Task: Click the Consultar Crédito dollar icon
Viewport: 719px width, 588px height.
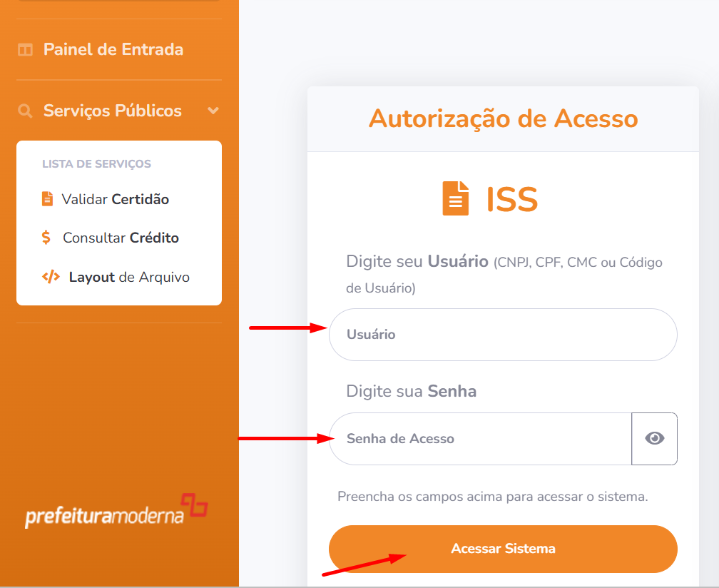Action: [x=46, y=238]
